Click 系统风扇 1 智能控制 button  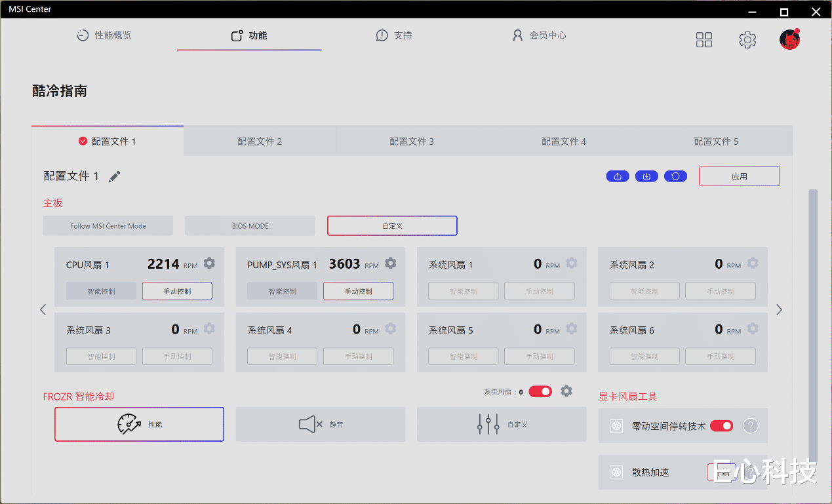click(464, 291)
